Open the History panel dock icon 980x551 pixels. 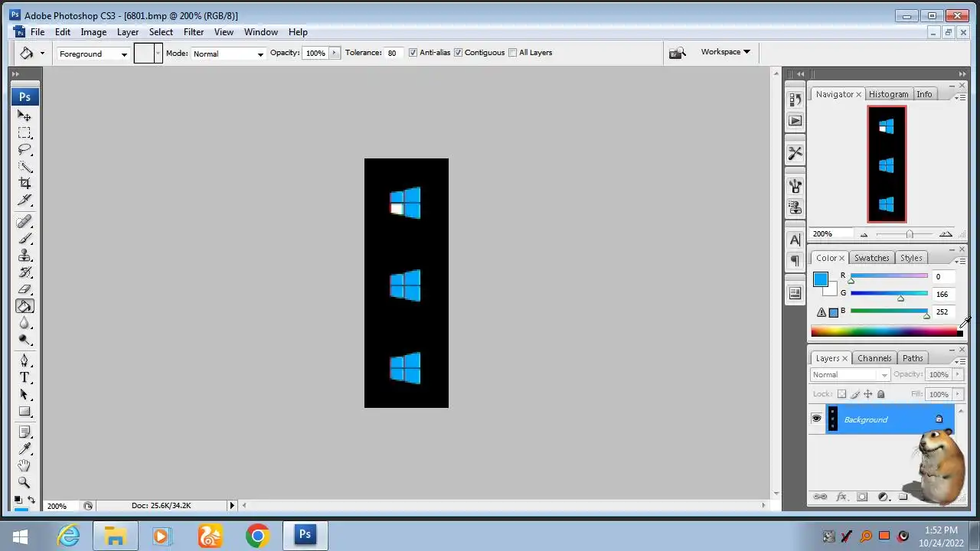pyautogui.click(x=795, y=99)
